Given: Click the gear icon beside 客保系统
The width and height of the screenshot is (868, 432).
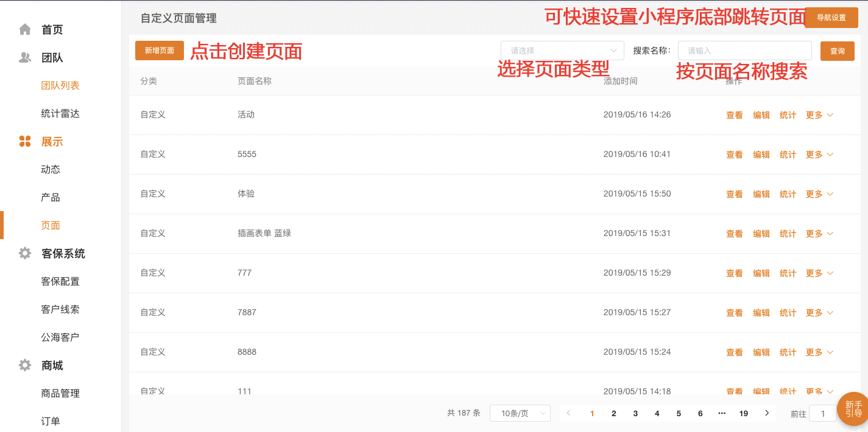Looking at the screenshot, I should 25,253.
